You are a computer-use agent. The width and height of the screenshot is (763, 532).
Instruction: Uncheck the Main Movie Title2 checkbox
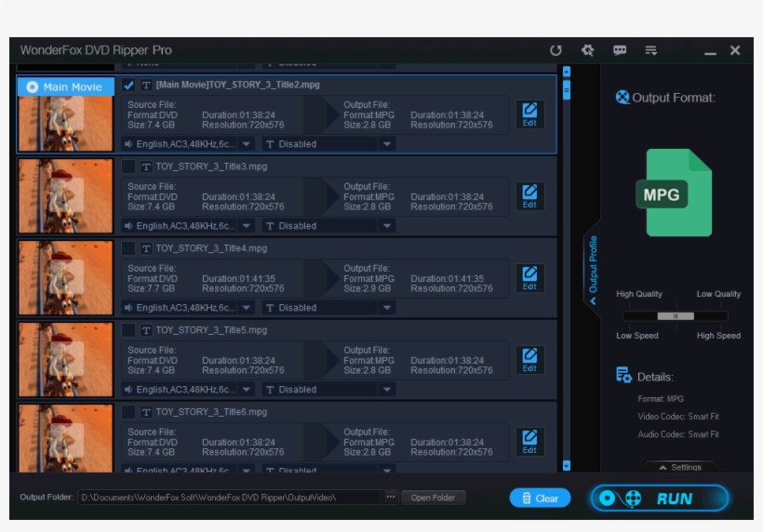(128, 85)
